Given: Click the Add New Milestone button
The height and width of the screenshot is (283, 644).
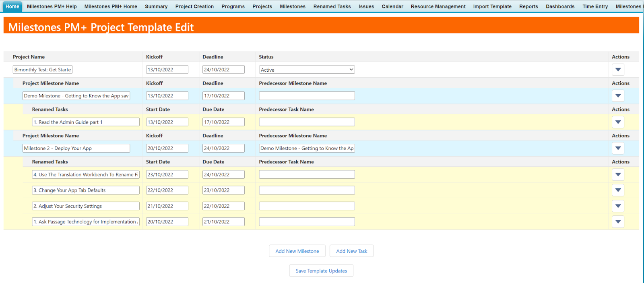Looking at the screenshot, I should (x=297, y=251).
